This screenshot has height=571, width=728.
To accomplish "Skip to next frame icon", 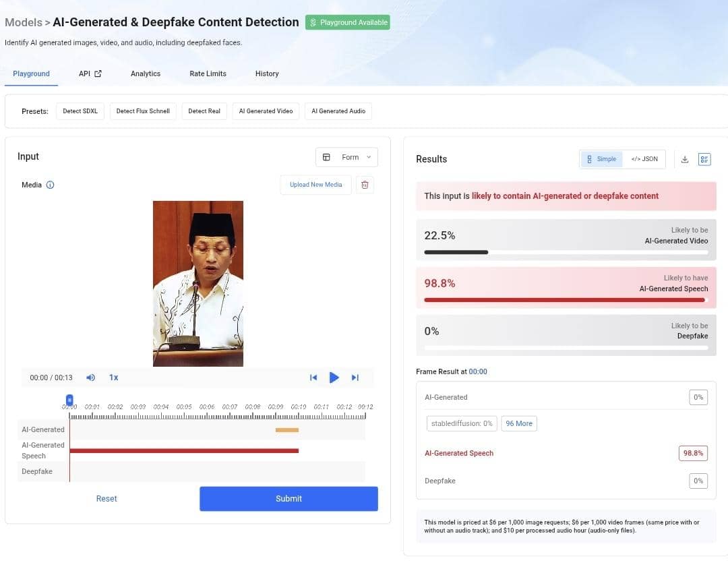I will click(x=355, y=378).
